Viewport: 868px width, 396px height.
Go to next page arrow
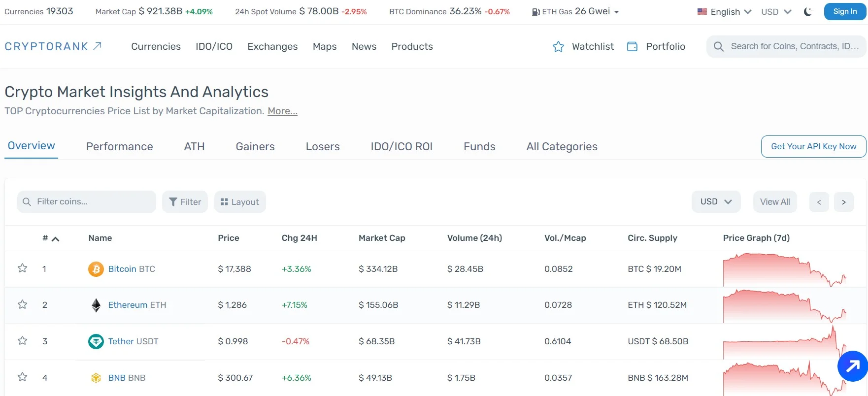pyautogui.click(x=844, y=202)
